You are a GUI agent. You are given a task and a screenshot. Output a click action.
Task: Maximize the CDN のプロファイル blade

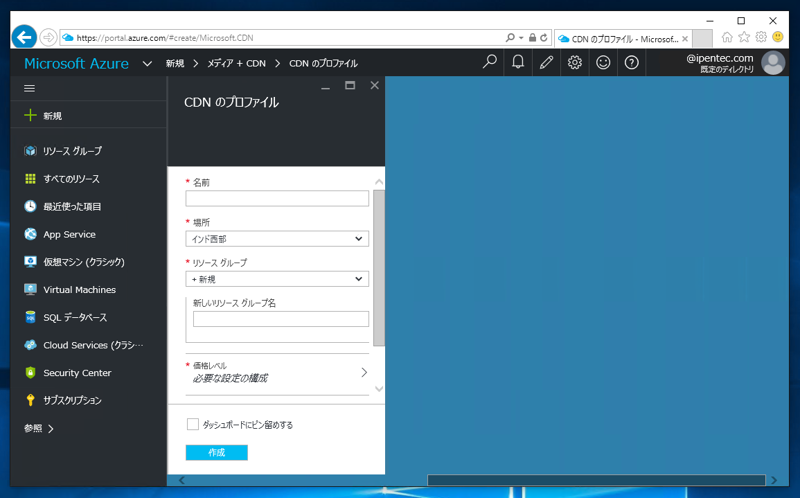[x=350, y=85]
